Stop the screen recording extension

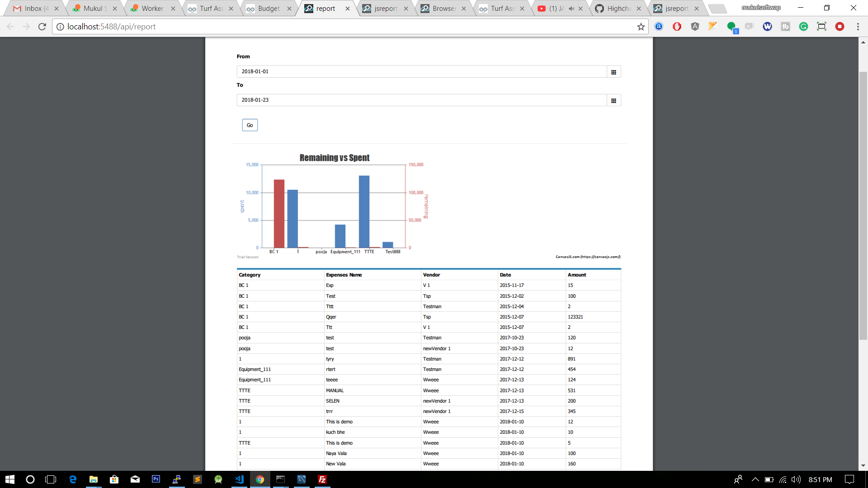point(840,27)
